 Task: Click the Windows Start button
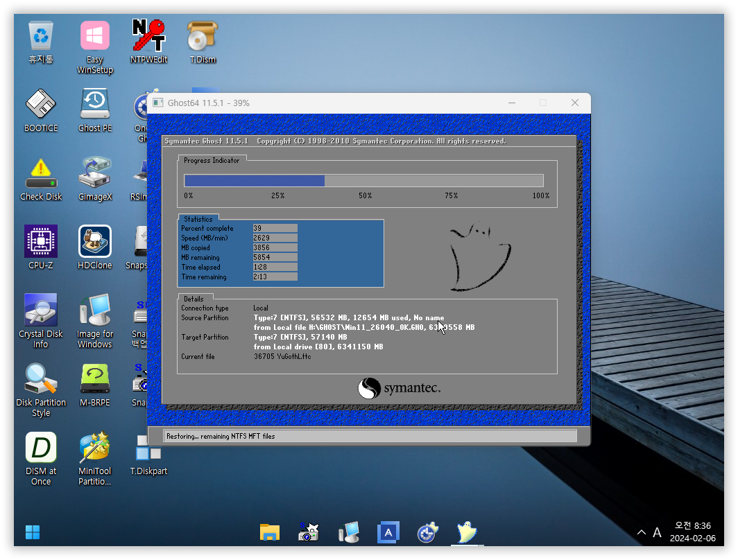coord(33,532)
